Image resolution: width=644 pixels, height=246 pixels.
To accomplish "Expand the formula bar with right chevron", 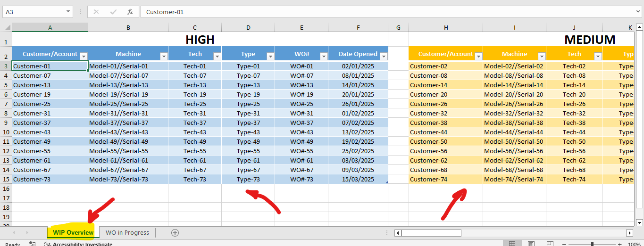I will coord(639,12).
